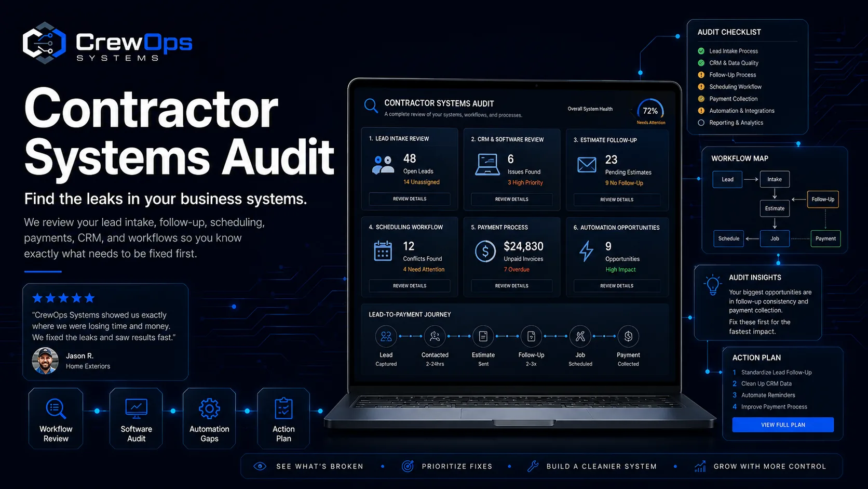Screen dimensions: 868x489
Task: Click the "9 No Follow-Up" text
Action: pyautogui.click(x=624, y=183)
